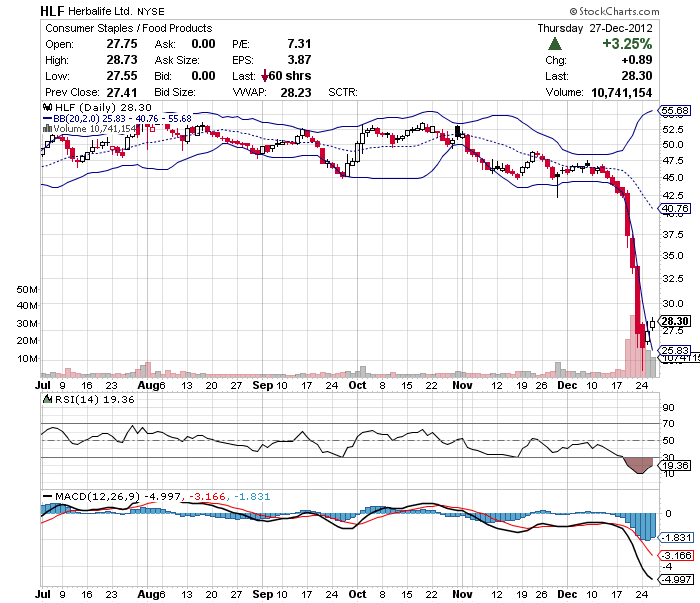Click the 50M volume axis label
Image resolution: width=700 pixels, height=603 pixels.
(x=27, y=289)
